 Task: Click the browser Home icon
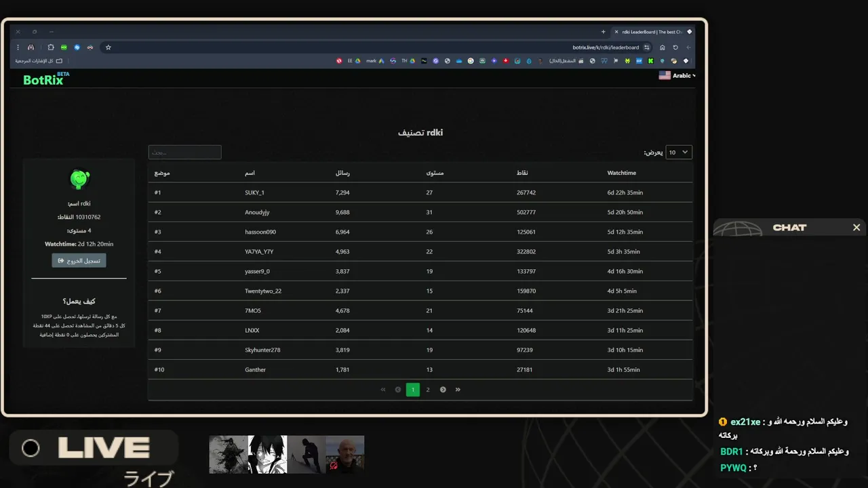[x=663, y=47]
